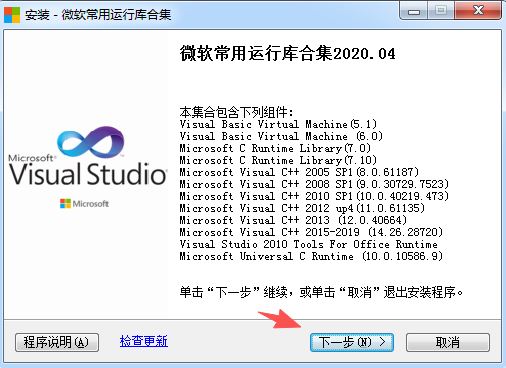Click the small Microsoft logo under Visual Studio
506x368 pixels.
coord(84,203)
